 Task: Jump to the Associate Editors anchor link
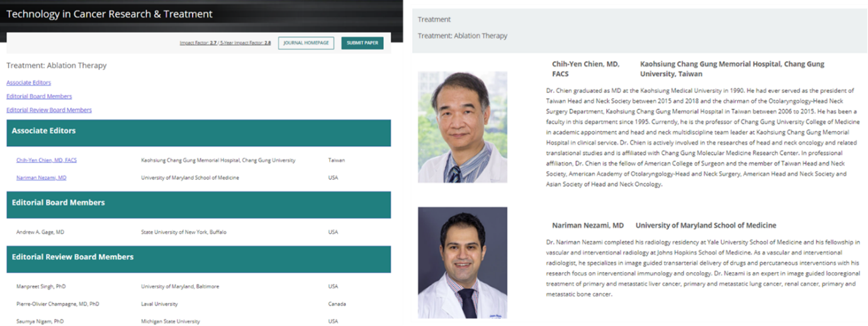29,82
